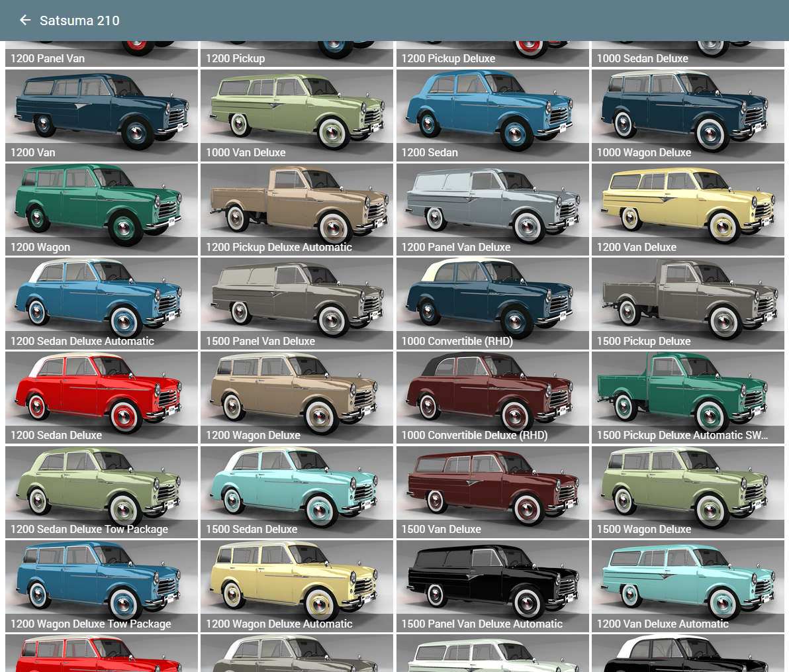Choose the 1200 Pickup Deluxe vehicle
The image size is (789, 672).
(x=492, y=54)
